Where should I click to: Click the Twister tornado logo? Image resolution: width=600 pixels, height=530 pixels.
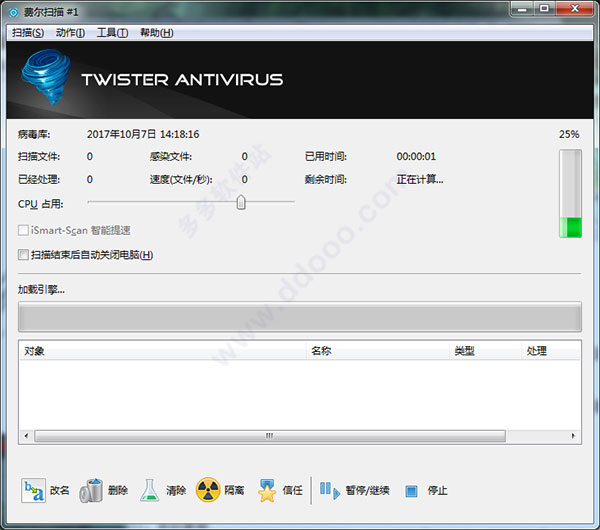tap(46, 77)
